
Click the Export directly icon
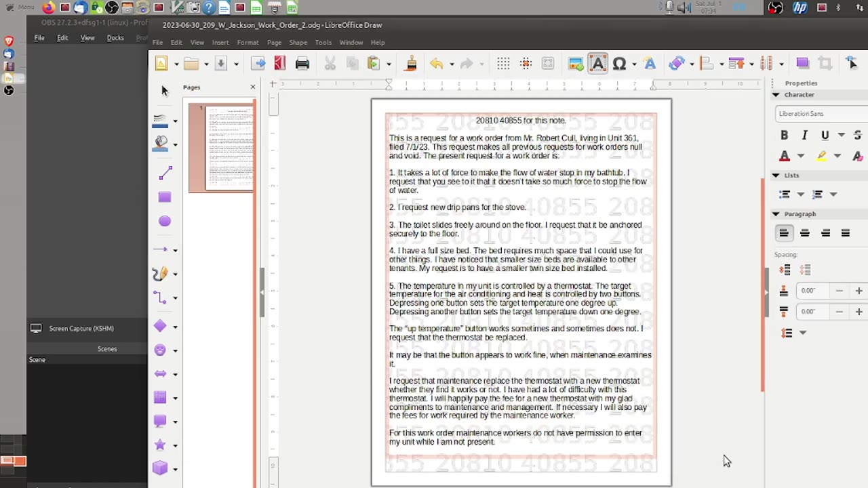[258, 64]
